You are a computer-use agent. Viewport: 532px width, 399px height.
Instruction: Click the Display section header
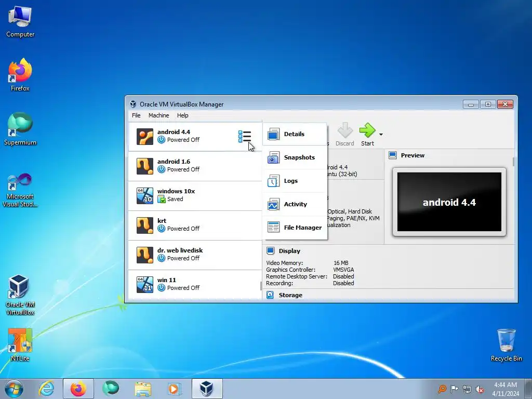[x=289, y=251]
